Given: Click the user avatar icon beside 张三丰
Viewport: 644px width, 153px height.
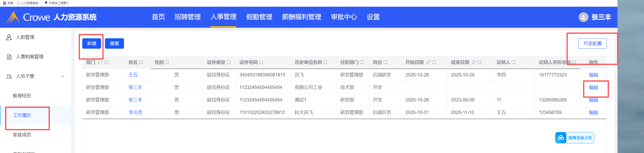Looking at the screenshot, I should (x=583, y=17).
